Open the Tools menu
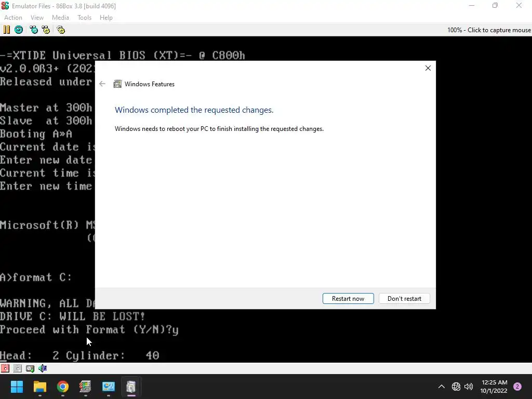Screen dimensions: 532x399 [x=85, y=18]
